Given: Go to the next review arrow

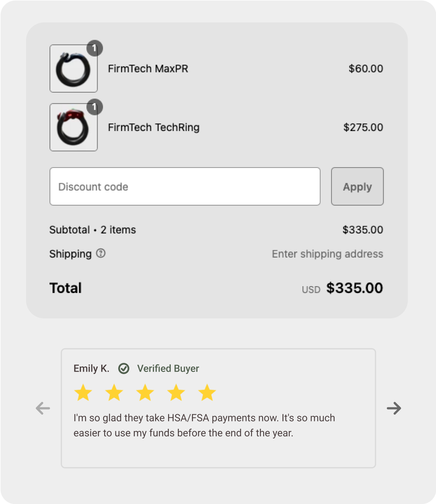Looking at the screenshot, I should 394,408.
